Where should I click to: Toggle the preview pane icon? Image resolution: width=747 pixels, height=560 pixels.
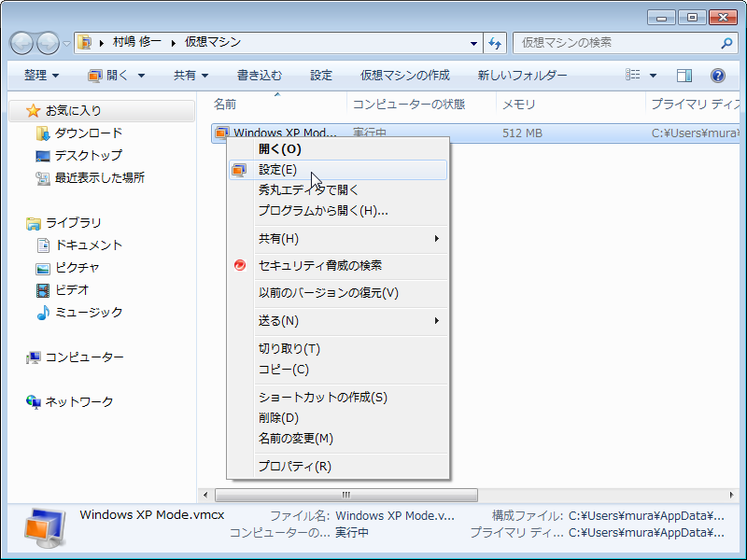(x=684, y=76)
